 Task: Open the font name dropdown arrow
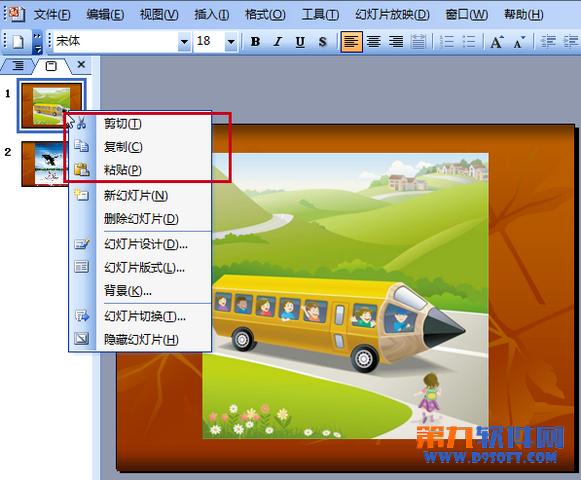coord(184,42)
